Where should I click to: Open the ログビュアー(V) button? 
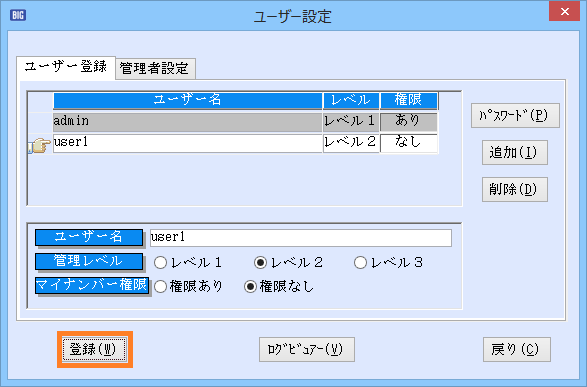tap(307, 350)
